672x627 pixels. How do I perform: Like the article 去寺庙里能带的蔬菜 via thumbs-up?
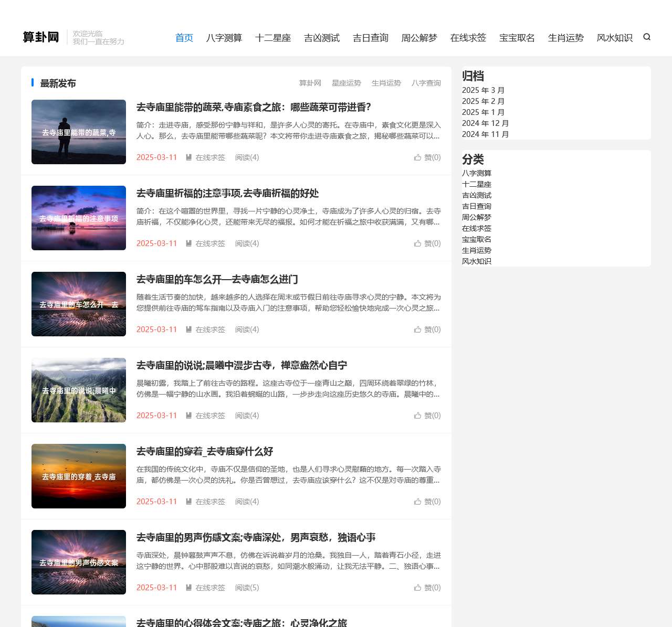[418, 157]
